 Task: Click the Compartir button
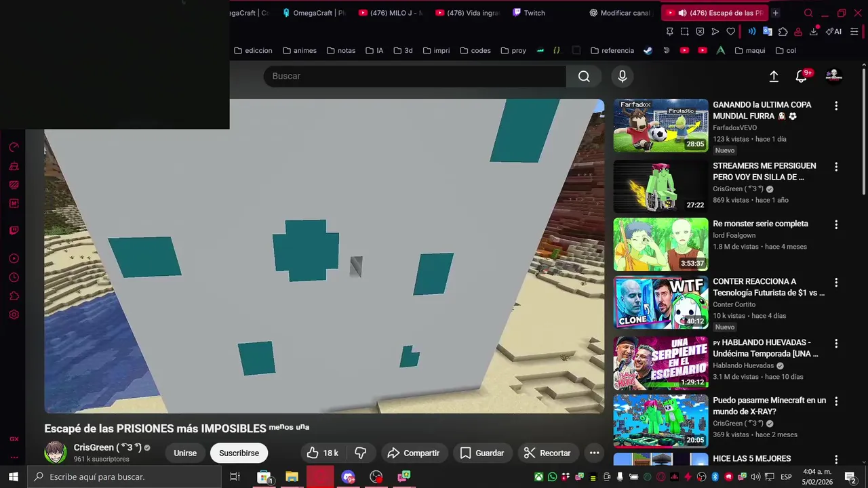[x=413, y=453]
